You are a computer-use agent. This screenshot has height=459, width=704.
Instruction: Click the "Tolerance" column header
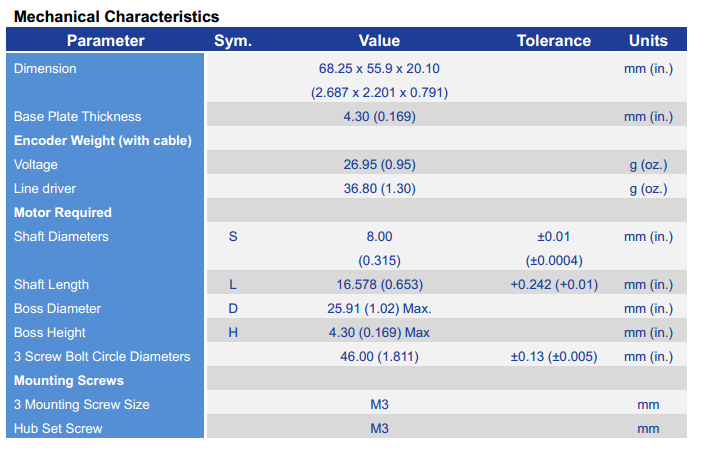coord(553,41)
